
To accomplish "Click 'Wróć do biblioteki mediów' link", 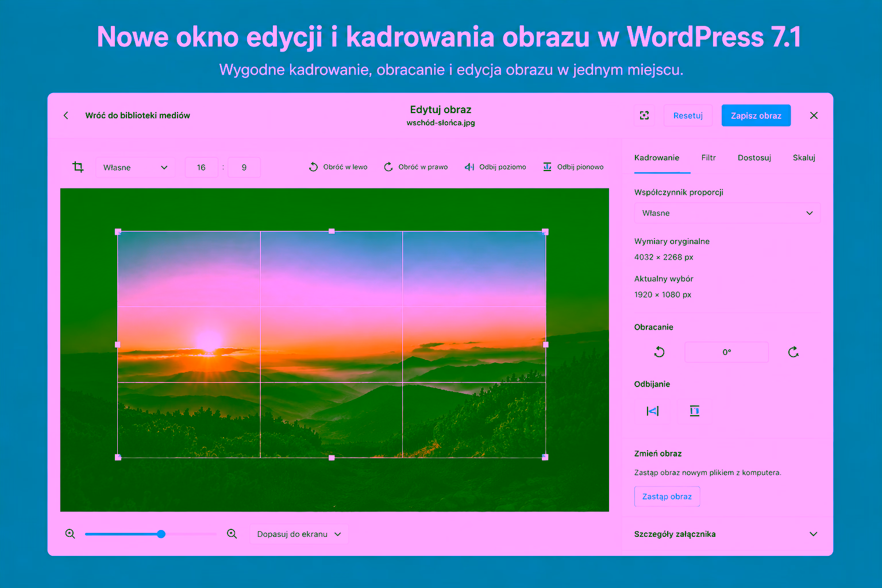I will pyautogui.click(x=137, y=115).
